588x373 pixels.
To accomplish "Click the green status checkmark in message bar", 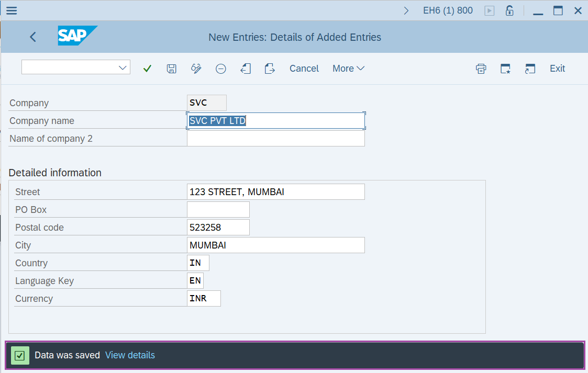I will click(20, 355).
